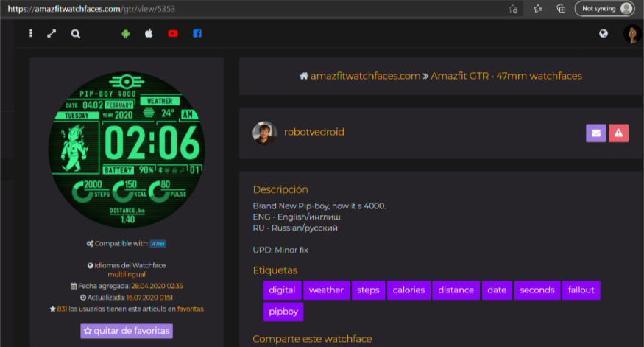Open robotvedroid author profile link
Image resolution: width=644 pixels, height=347 pixels.
click(x=314, y=132)
